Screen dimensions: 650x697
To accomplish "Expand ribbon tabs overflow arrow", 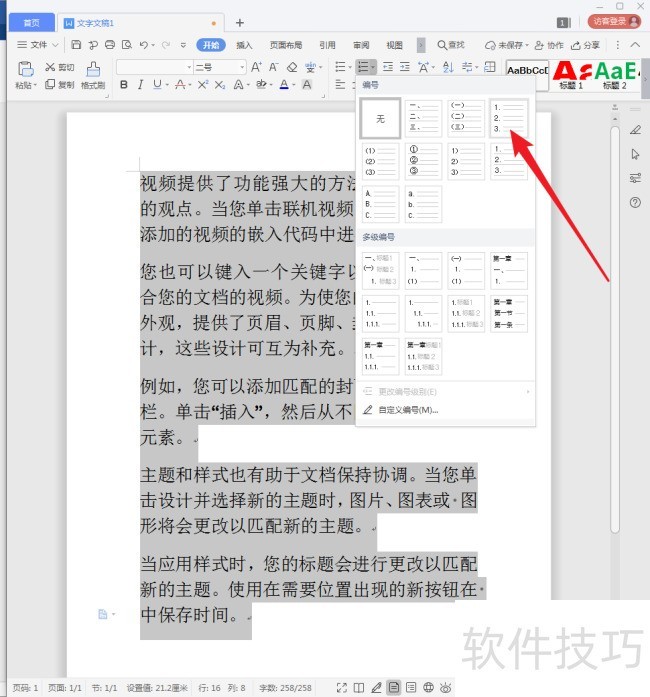I will 421,45.
